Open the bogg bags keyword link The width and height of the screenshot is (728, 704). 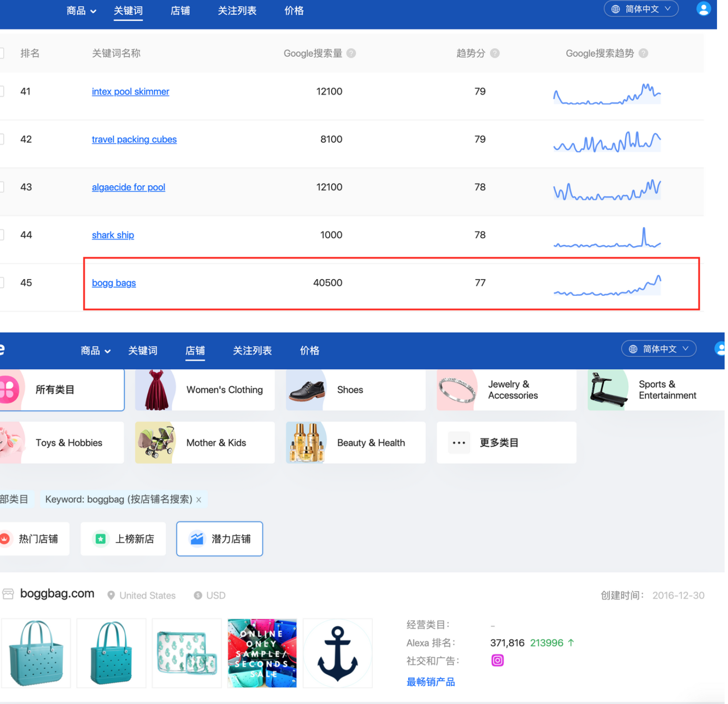click(114, 283)
